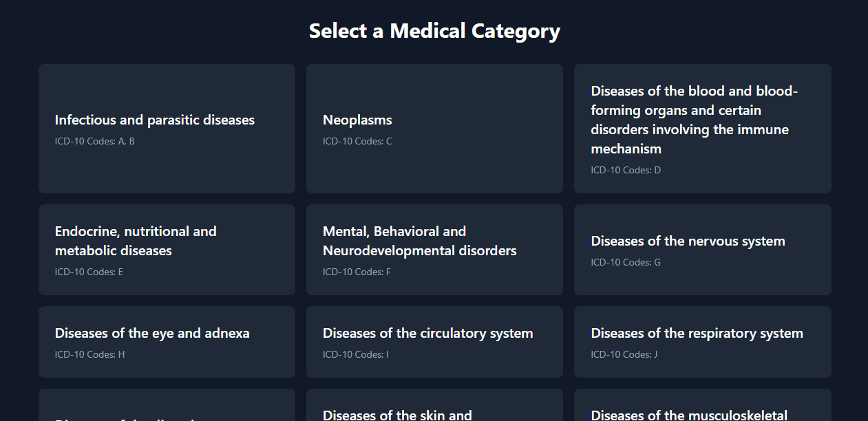The width and height of the screenshot is (868, 421).
Task: Click the ICD-10 Codes: G label
Action: tap(626, 262)
